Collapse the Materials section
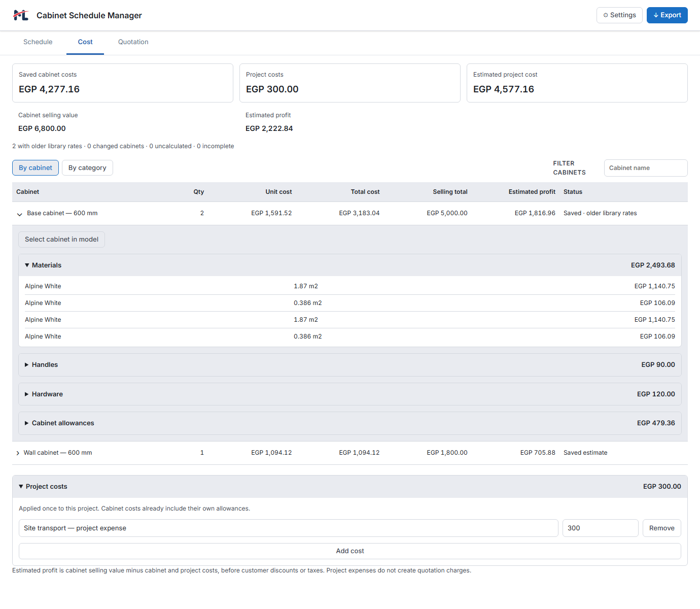 pyautogui.click(x=350, y=265)
